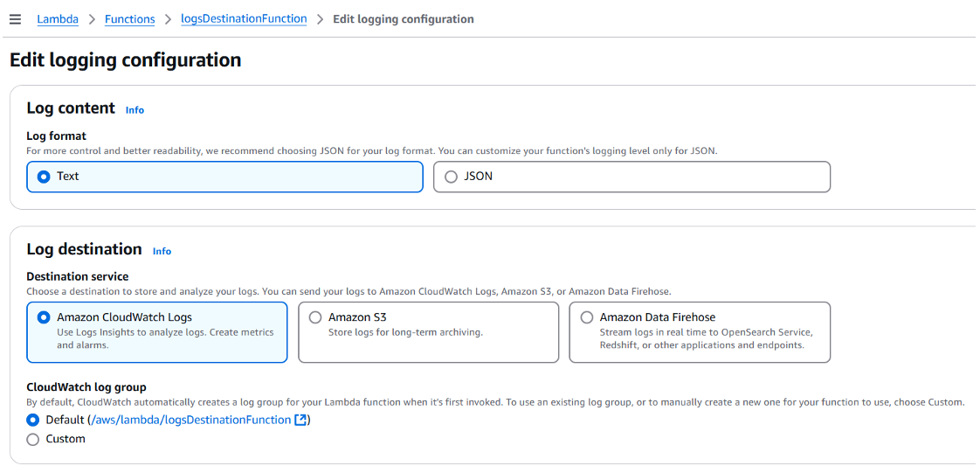Select Text log format option
The image size is (980, 473).
[x=225, y=177]
